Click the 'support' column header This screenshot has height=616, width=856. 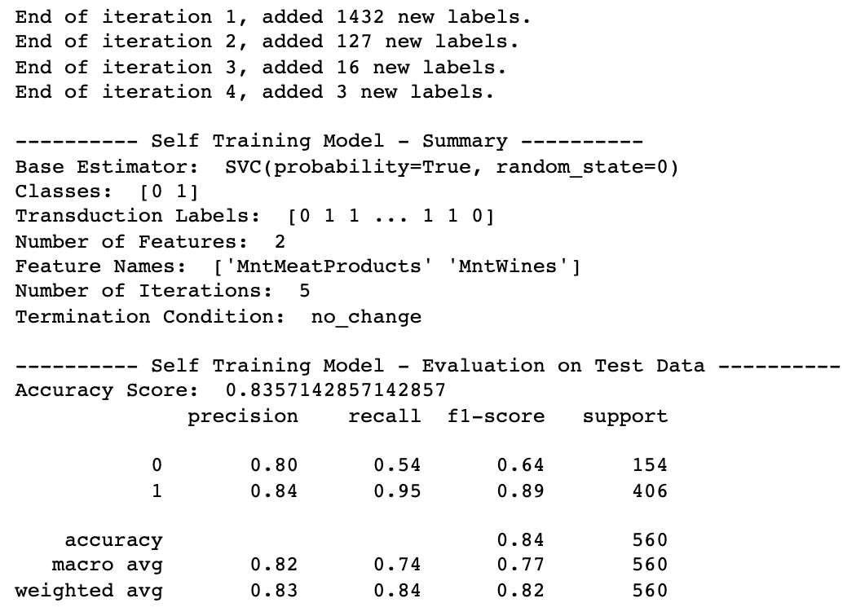[624, 416]
